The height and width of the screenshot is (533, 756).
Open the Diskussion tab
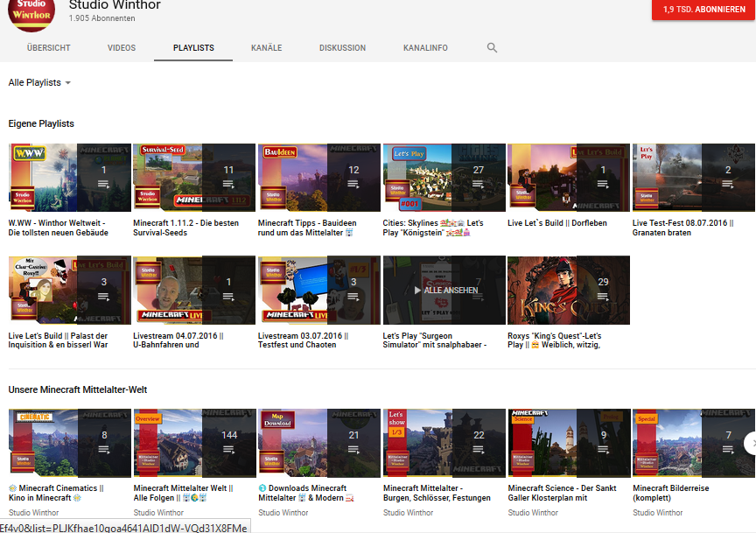coord(342,48)
